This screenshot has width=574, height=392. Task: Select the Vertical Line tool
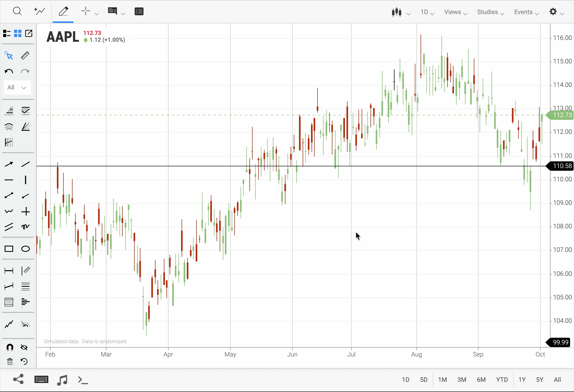pos(25,180)
